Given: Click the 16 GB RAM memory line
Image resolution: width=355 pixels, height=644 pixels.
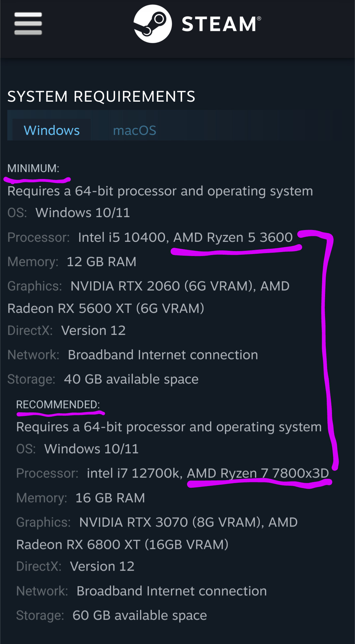Looking at the screenshot, I should coord(110,498).
